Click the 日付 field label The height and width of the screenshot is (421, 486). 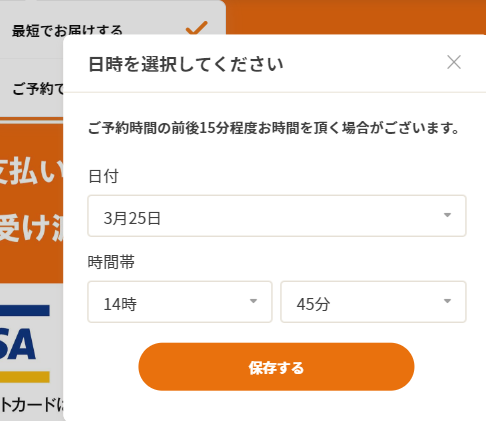click(103, 176)
